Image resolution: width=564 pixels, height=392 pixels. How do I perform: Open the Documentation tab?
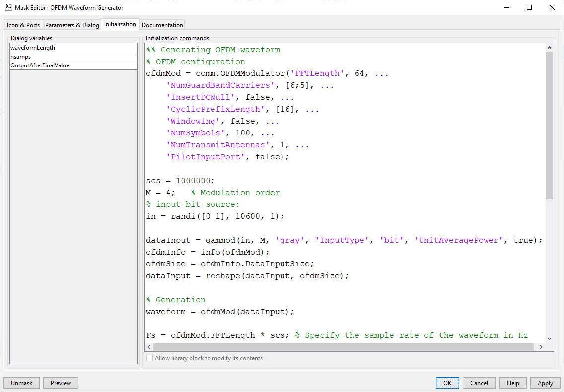point(162,25)
